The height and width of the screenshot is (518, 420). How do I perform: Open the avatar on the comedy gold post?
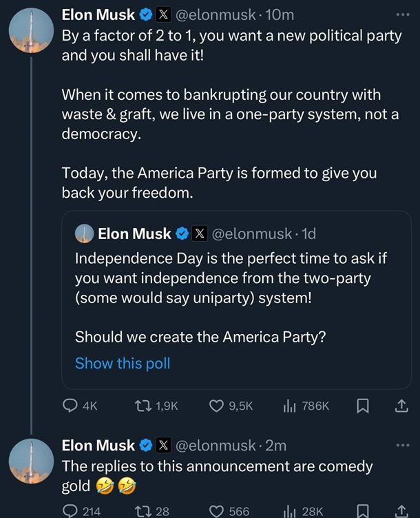point(31,461)
